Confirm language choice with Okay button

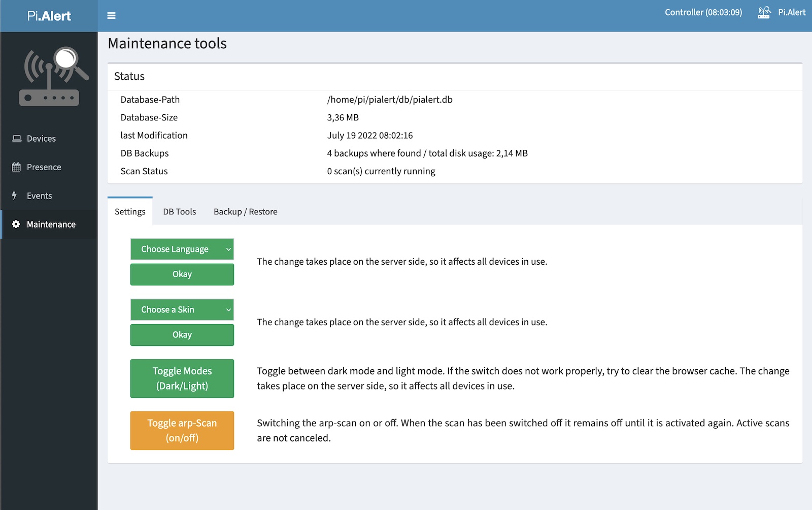182,274
